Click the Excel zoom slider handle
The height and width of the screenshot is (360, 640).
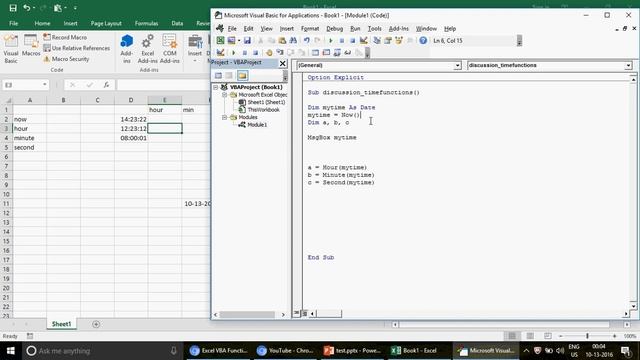click(x=587, y=336)
